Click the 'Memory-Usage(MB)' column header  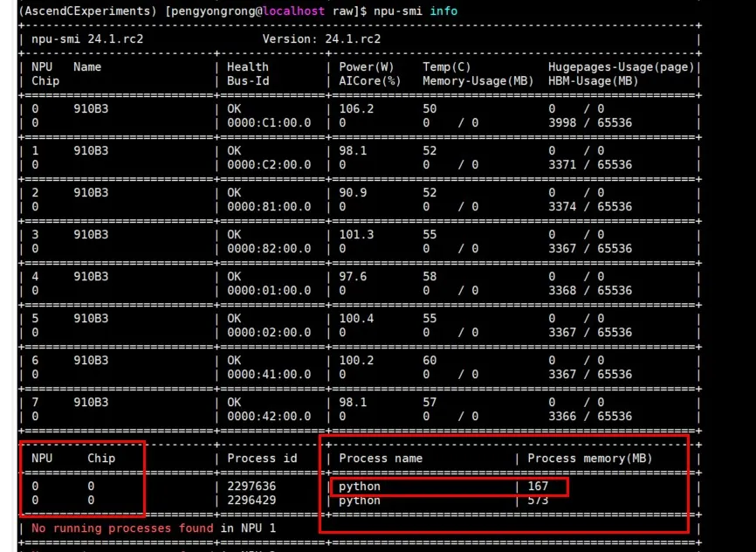[x=478, y=80]
